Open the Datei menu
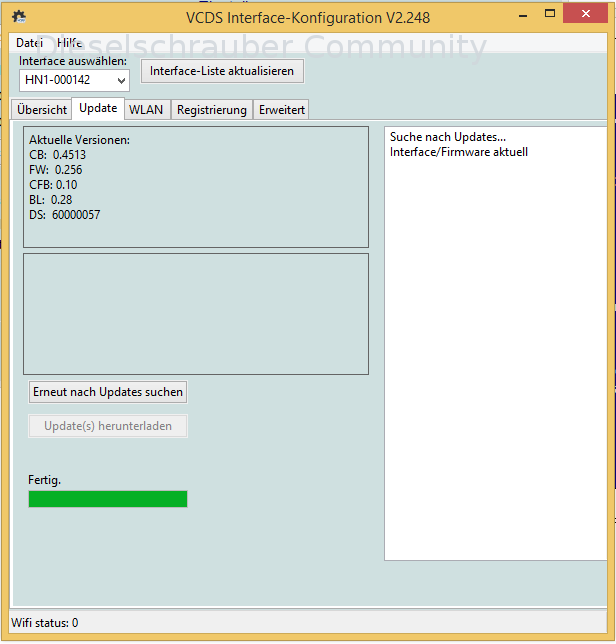 29,43
